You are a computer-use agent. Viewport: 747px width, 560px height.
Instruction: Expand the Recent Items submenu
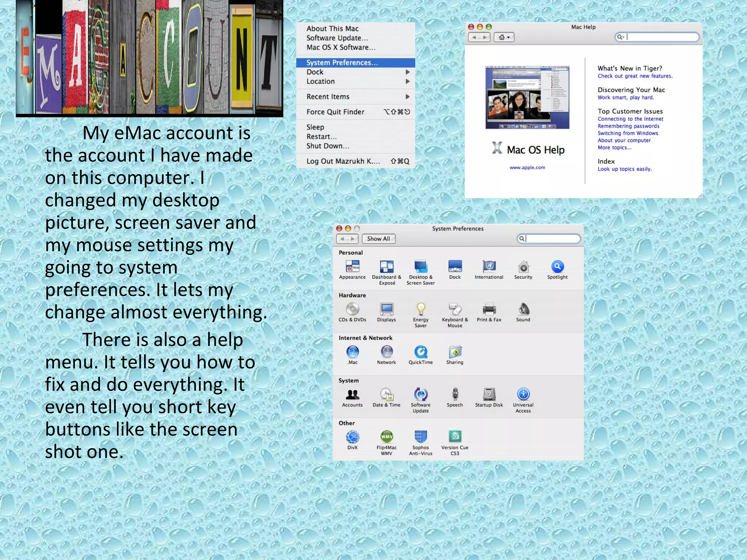point(356,97)
